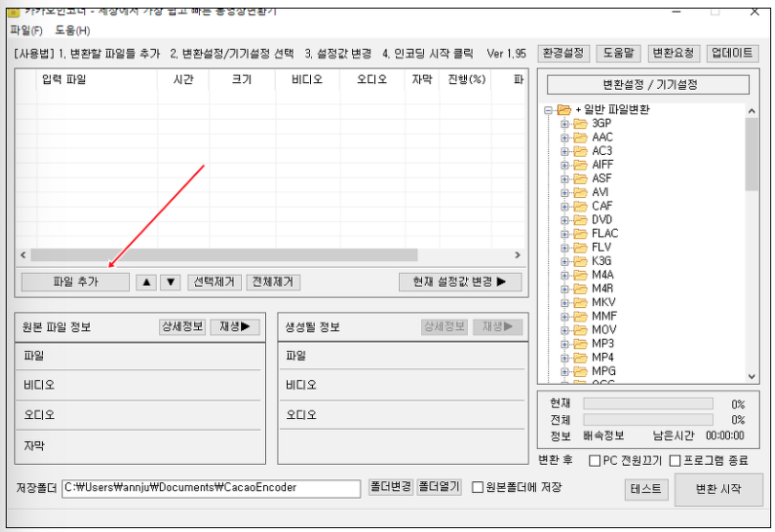Expand the DVD folder node

pos(565,220)
